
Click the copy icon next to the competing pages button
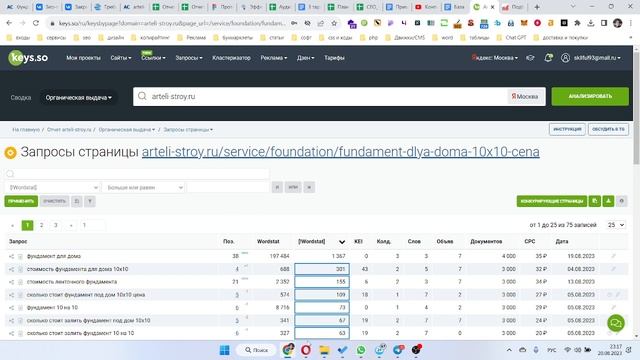tap(595, 201)
